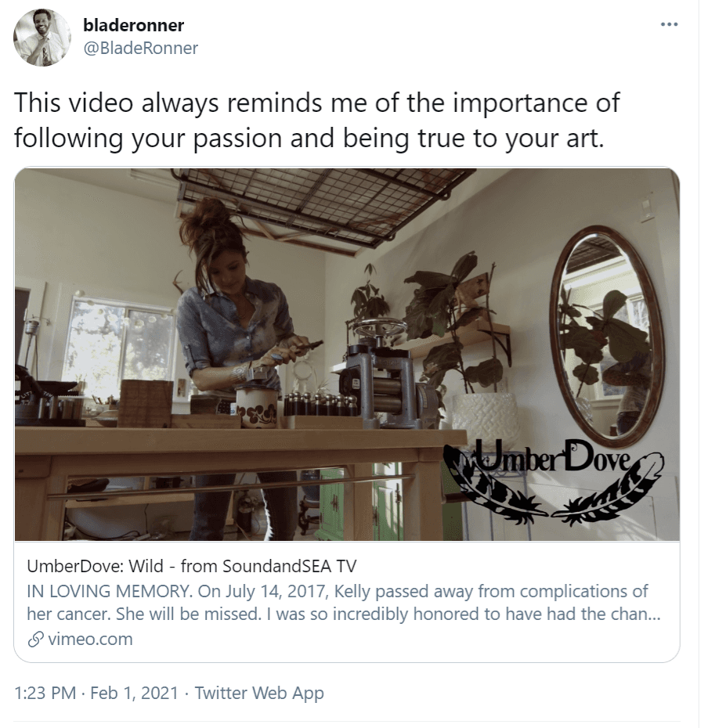
Task: Click the verified-style profile picture circle
Action: coord(42,38)
